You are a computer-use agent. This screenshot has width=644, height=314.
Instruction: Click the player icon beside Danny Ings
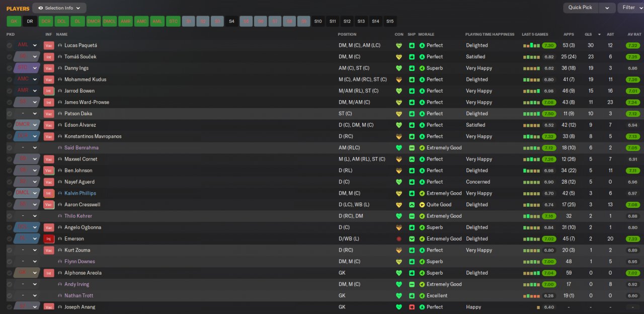click(x=60, y=68)
